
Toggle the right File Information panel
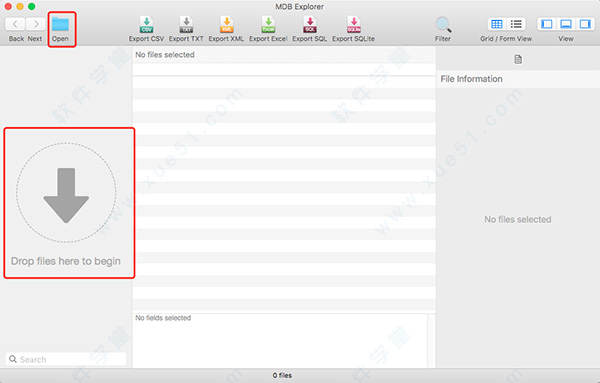[585, 24]
